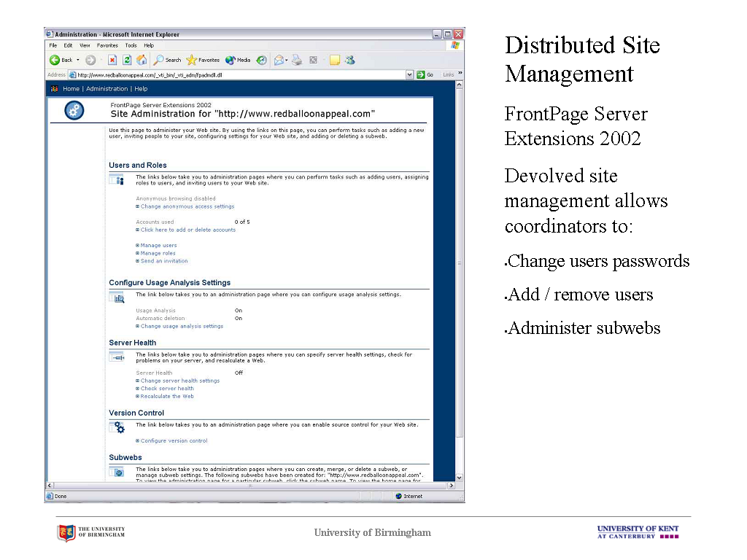Click the Print icon
This screenshot has height=560, width=747.
[x=297, y=60]
